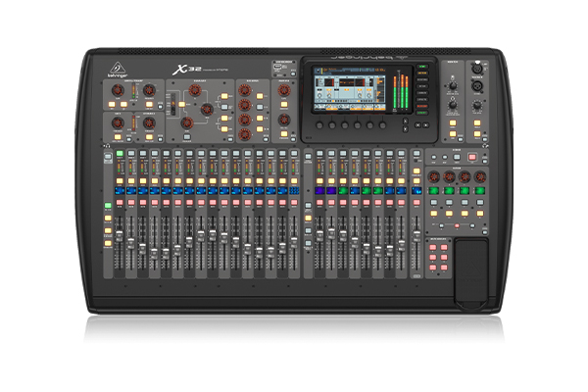Select the red-lit MUTE GRP button beside display

click(422, 106)
